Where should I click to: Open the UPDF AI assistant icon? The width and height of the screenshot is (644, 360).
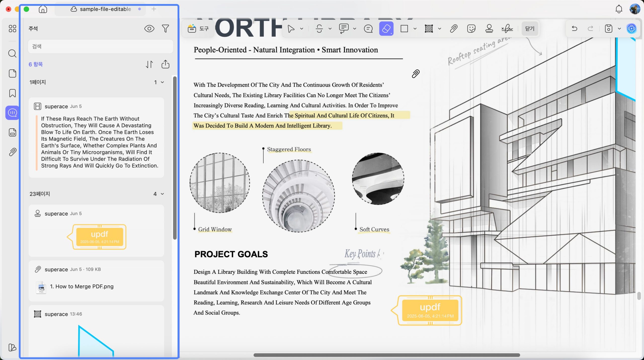[631, 29]
